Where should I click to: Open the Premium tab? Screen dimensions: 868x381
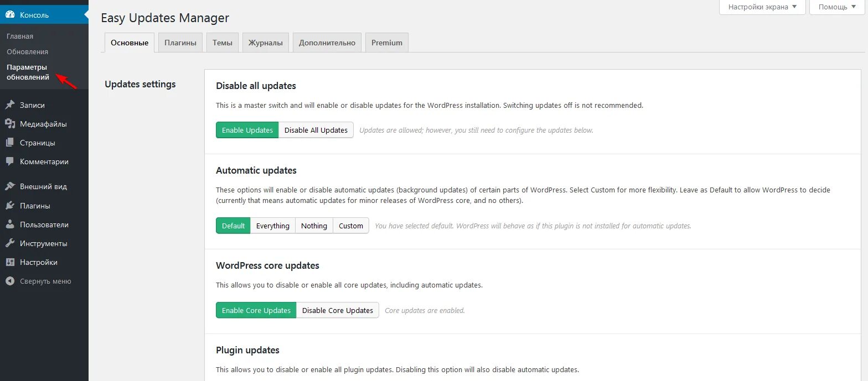(x=387, y=43)
